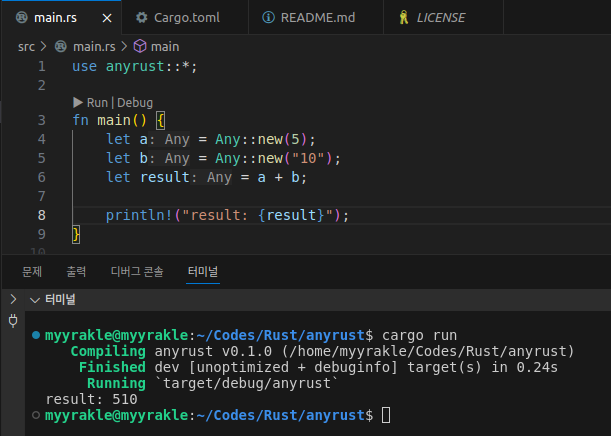Viewport: 611px width, 436px height.
Task: Click the run triangle above fn main
Action: tap(78, 102)
